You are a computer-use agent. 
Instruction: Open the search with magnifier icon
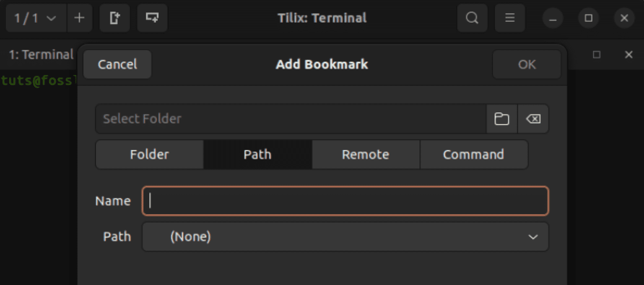[472, 18]
